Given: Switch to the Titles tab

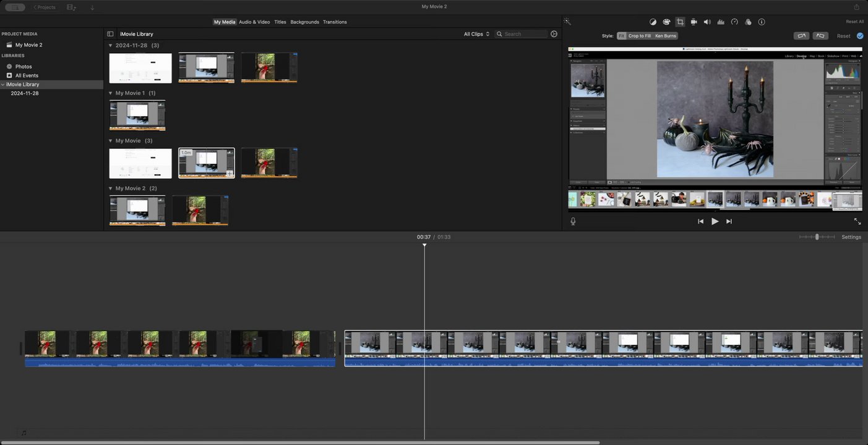Looking at the screenshot, I should pos(280,22).
